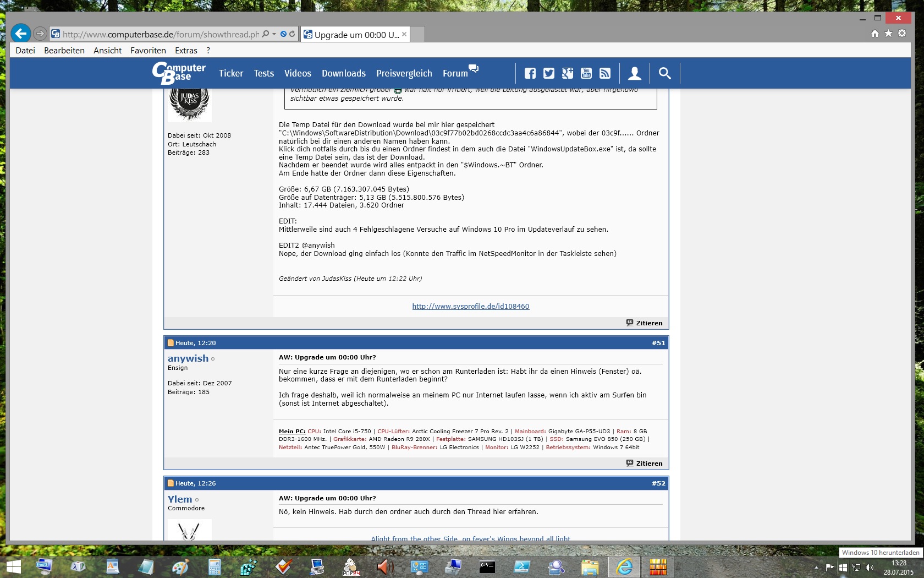Image resolution: width=924 pixels, height=578 pixels.
Task: Click the JudasKiss avatar image
Action: click(190, 105)
